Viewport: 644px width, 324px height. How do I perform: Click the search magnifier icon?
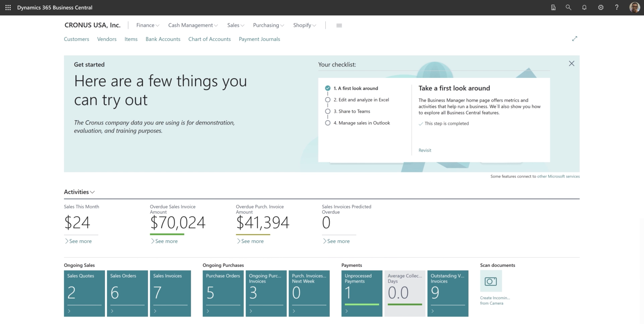[x=568, y=8]
